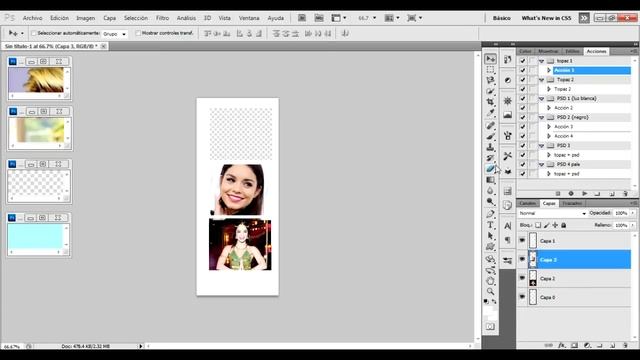The image size is (640, 360).
Task: Expand the Acción 3 action steps
Action: [549, 127]
